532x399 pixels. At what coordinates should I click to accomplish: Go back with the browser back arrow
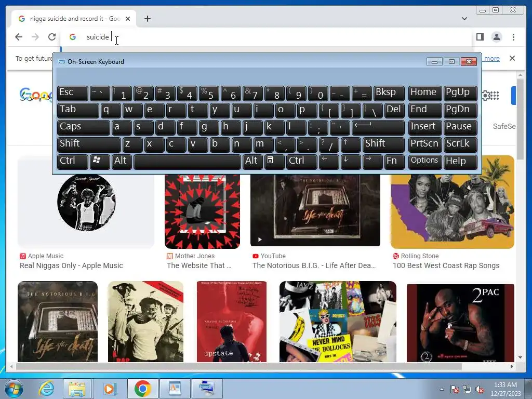click(19, 37)
